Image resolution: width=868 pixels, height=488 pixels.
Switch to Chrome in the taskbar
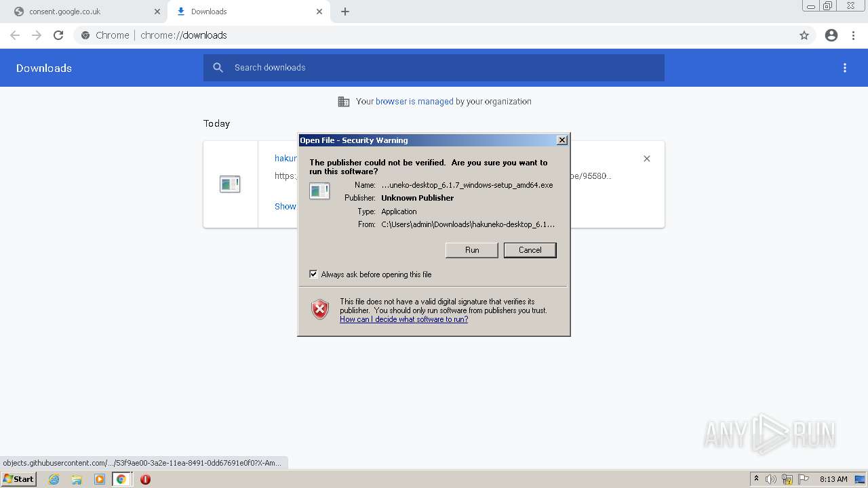(x=121, y=479)
